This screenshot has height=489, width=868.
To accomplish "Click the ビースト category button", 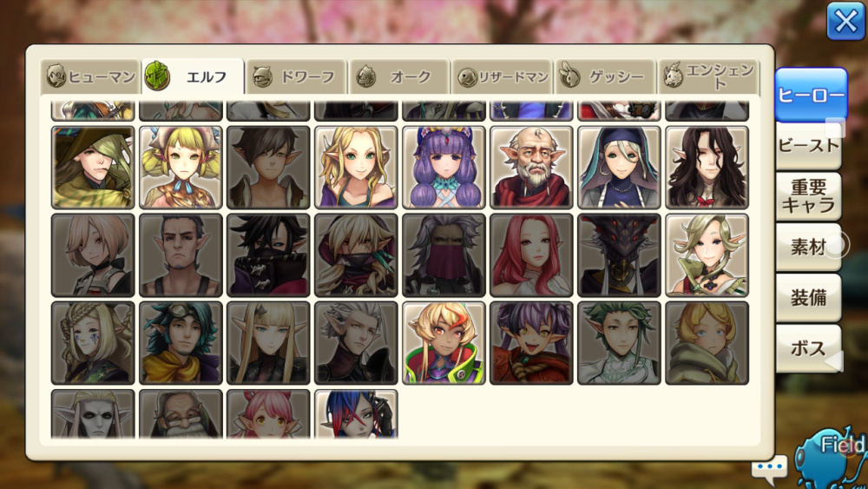I will 808,146.
